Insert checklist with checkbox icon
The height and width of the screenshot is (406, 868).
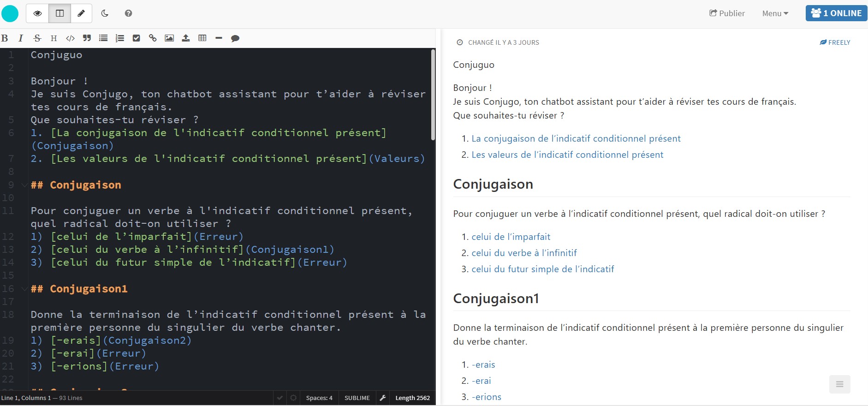point(136,38)
